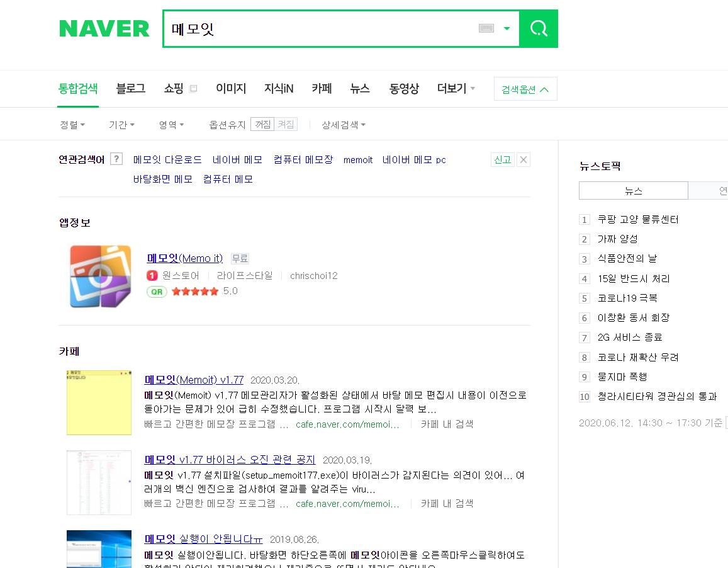The image size is (728, 568).
Task: Click the green search magnifier button
Action: coord(539,28)
